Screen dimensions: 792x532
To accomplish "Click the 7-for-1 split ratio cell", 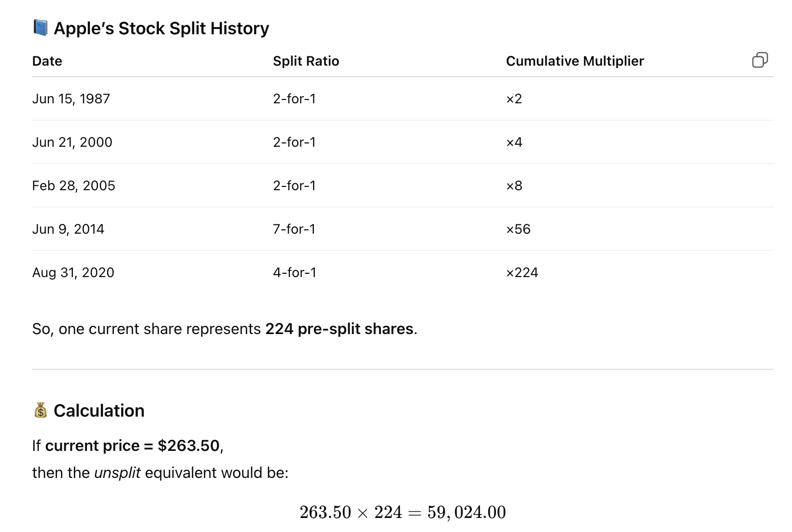I will [294, 229].
